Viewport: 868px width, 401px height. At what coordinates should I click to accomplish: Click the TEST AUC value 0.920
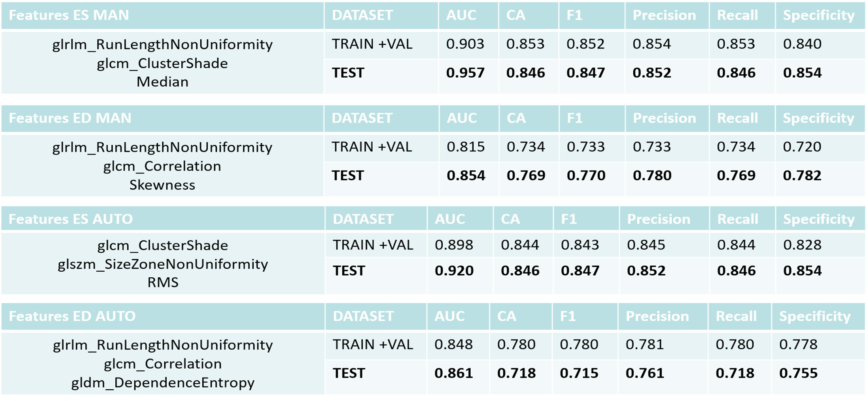(x=454, y=270)
